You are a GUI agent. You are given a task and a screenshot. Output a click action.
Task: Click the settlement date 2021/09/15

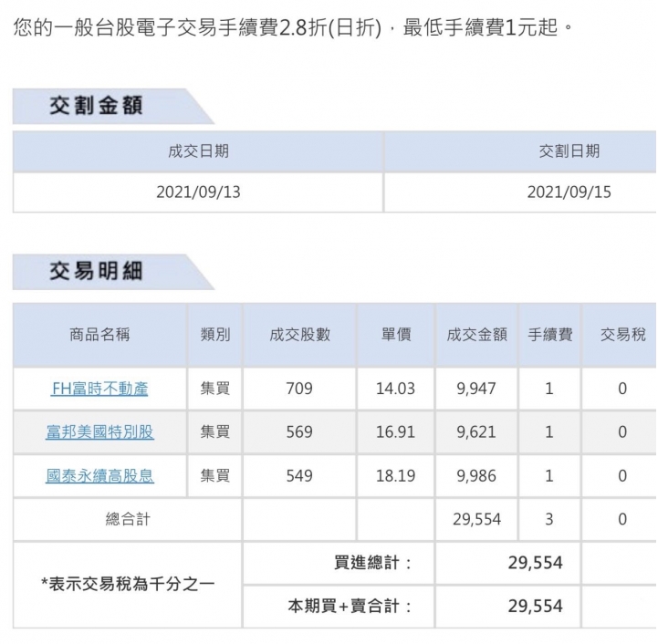click(x=569, y=192)
